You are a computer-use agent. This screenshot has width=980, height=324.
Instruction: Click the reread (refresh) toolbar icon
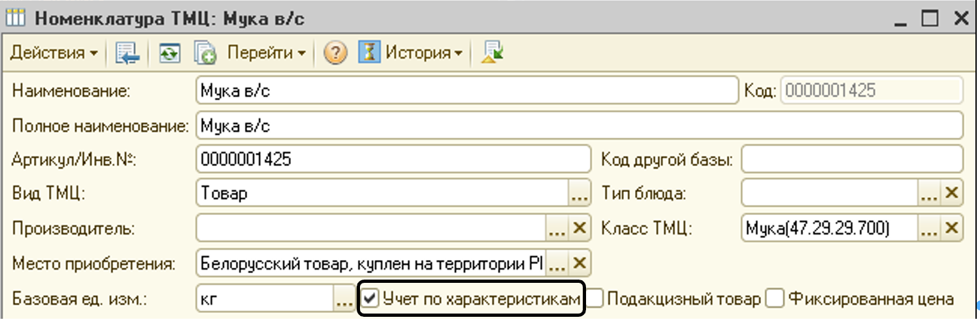point(169,54)
